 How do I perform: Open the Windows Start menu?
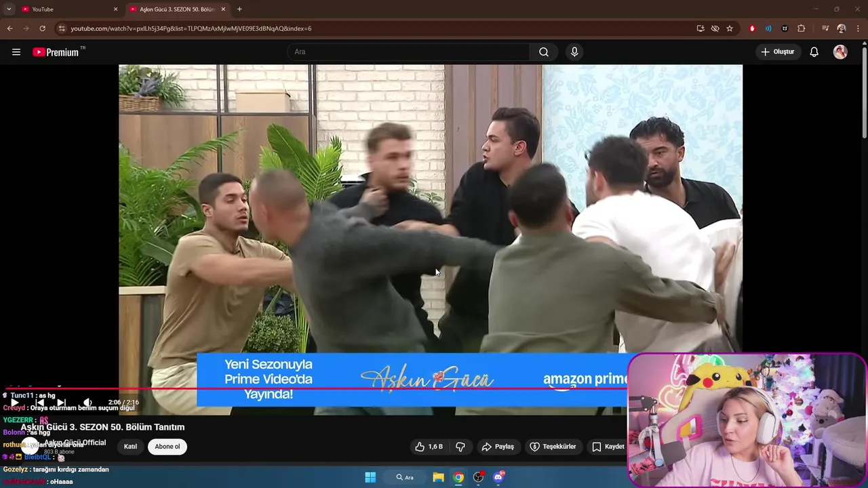(x=370, y=477)
